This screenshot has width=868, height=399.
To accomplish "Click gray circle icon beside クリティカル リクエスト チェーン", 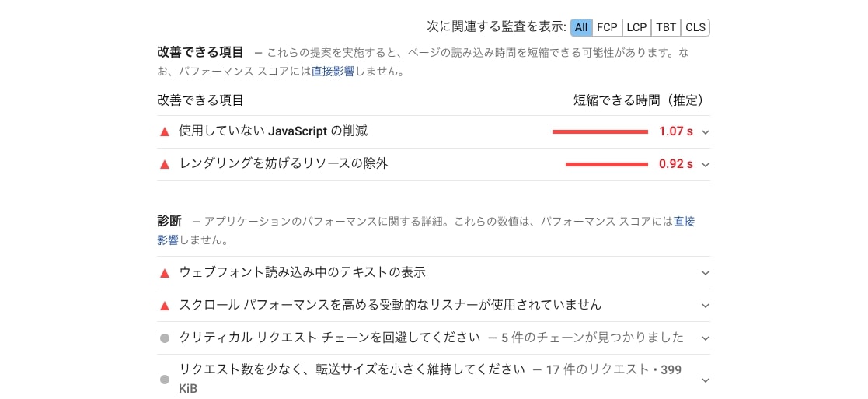I will pyautogui.click(x=165, y=338).
